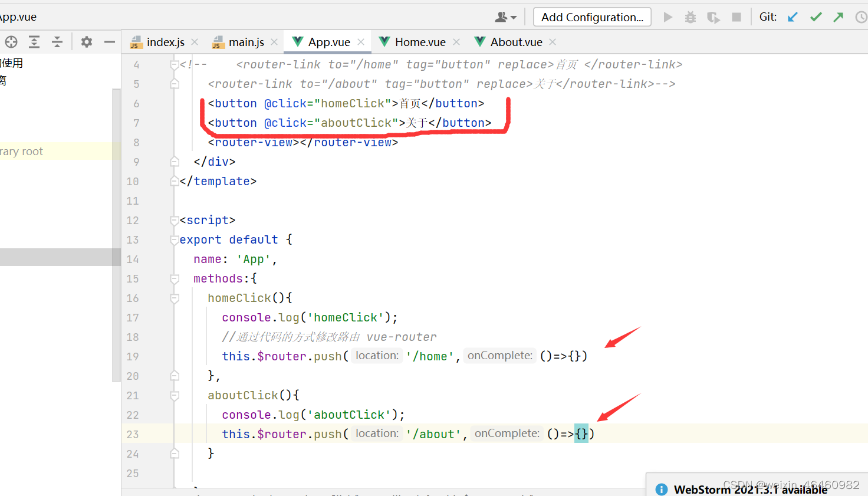Click the Collapse All icon
868x496 pixels.
point(57,42)
